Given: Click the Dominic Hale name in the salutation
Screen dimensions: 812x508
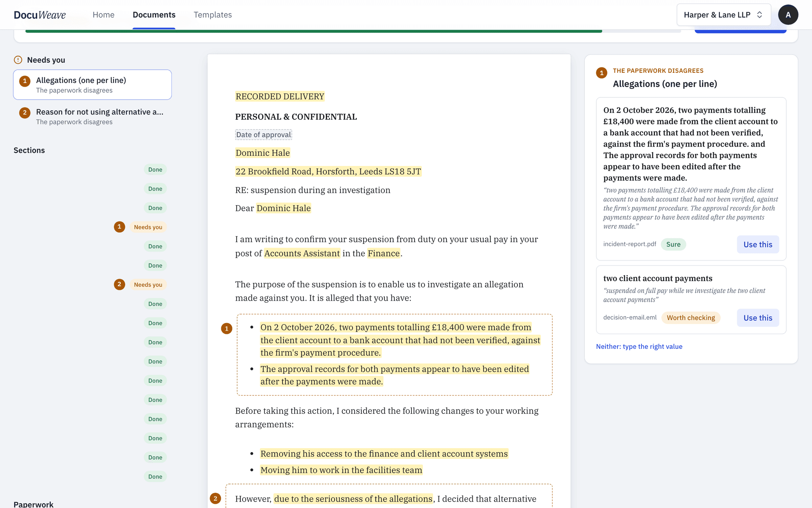Looking at the screenshot, I should pos(284,208).
